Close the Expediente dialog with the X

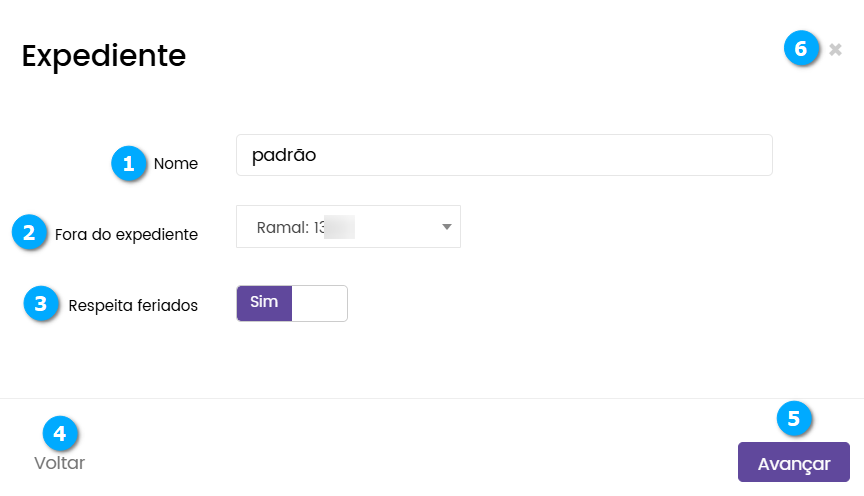pyautogui.click(x=836, y=49)
